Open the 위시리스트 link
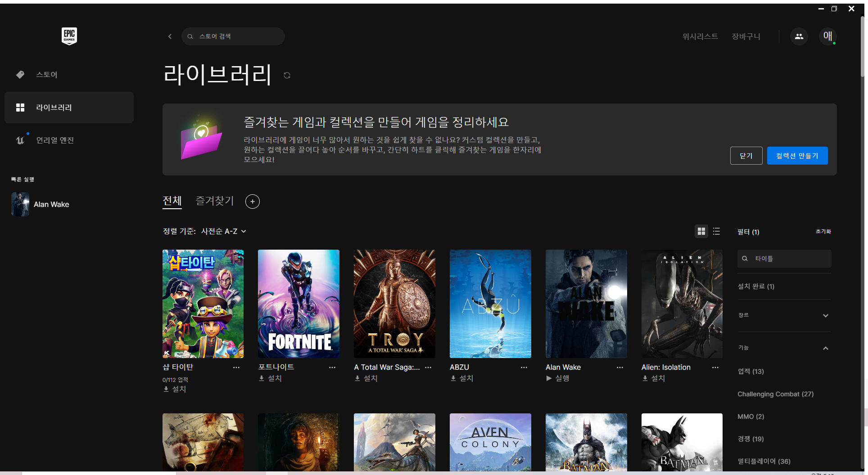 tap(700, 36)
